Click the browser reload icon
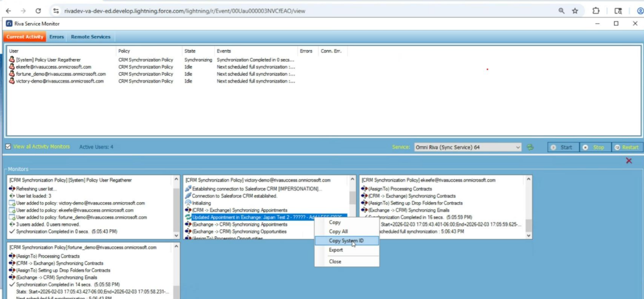Viewport: 644px width, 299px height. pos(38,11)
